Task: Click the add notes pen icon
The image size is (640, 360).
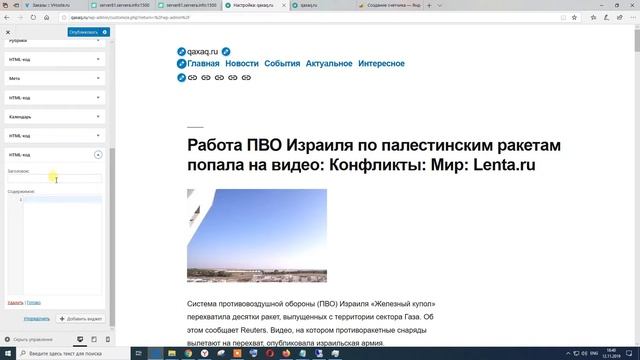Action: pyautogui.click(x=607, y=18)
